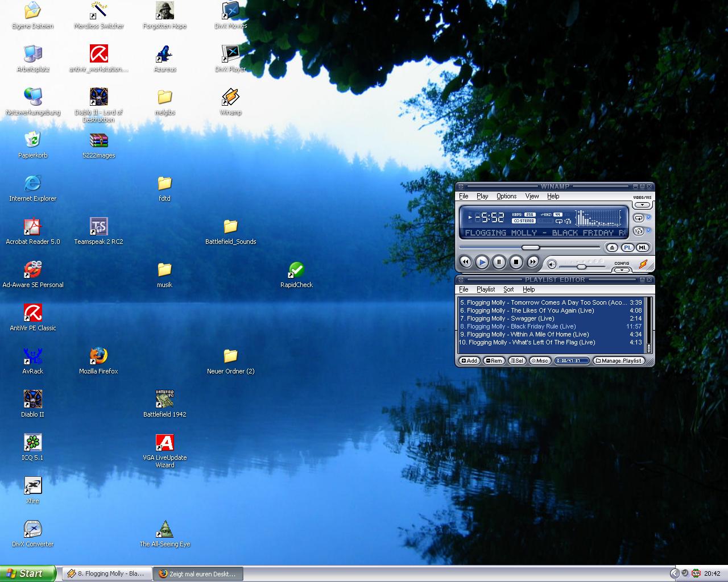Screen dimensions: 728x582
Task: Switch to the Flogging Molly taskbar button
Action: (107, 573)
